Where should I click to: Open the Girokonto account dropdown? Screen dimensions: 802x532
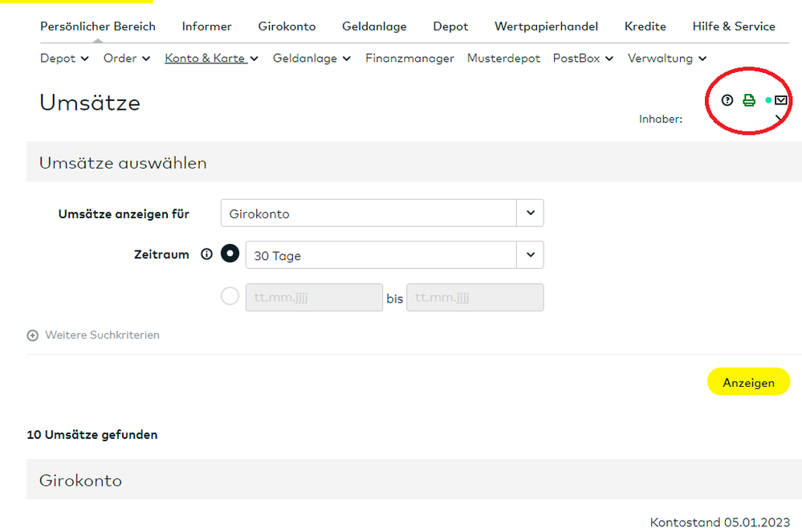click(382, 213)
